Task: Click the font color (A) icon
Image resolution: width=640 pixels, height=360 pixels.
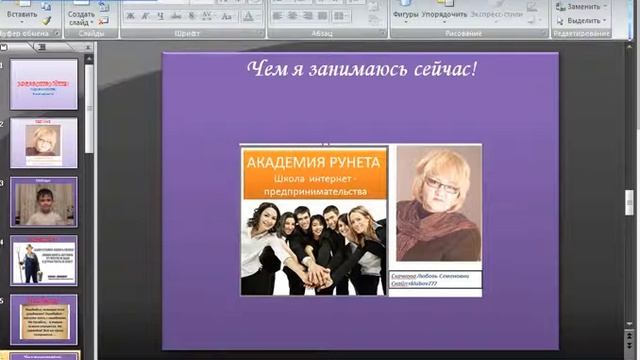Action: 248,16
